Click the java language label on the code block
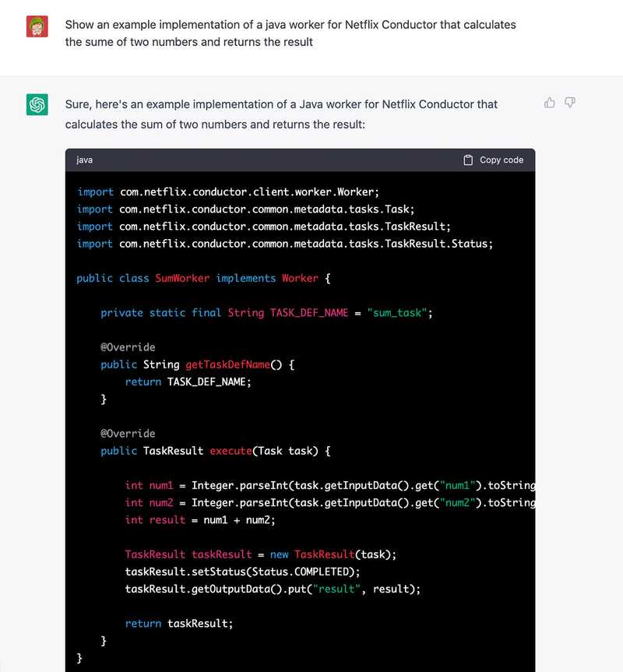 (x=83, y=160)
